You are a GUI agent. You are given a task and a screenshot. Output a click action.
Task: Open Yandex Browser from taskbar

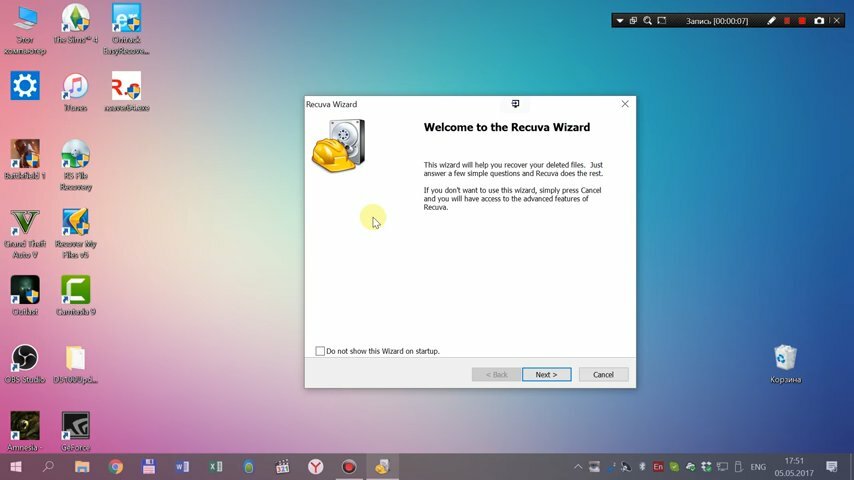click(x=316, y=467)
